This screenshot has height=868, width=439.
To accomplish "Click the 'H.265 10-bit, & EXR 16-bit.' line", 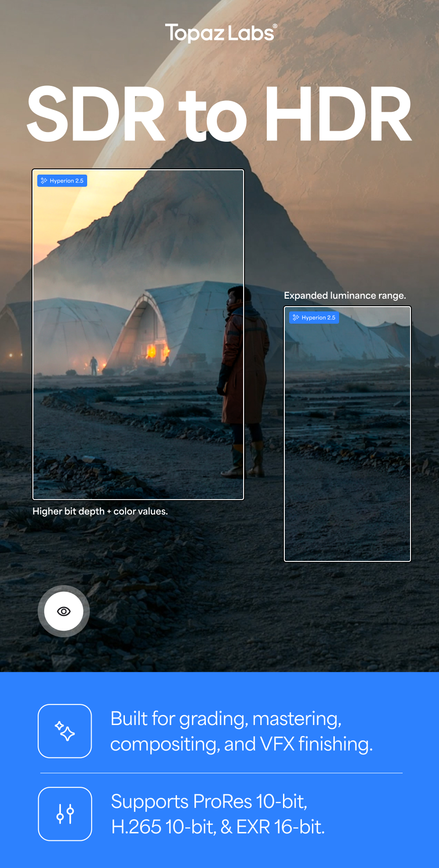I will click(x=218, y=827).
